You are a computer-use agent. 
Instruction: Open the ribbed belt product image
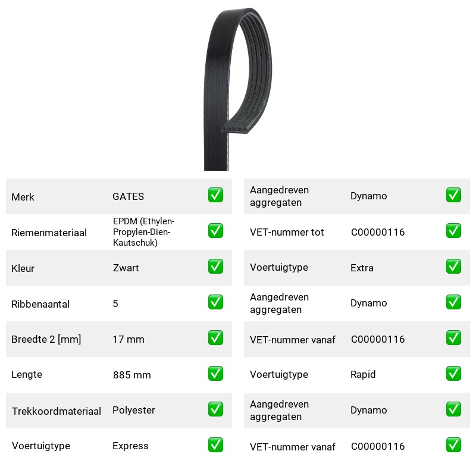coord(237,89)
